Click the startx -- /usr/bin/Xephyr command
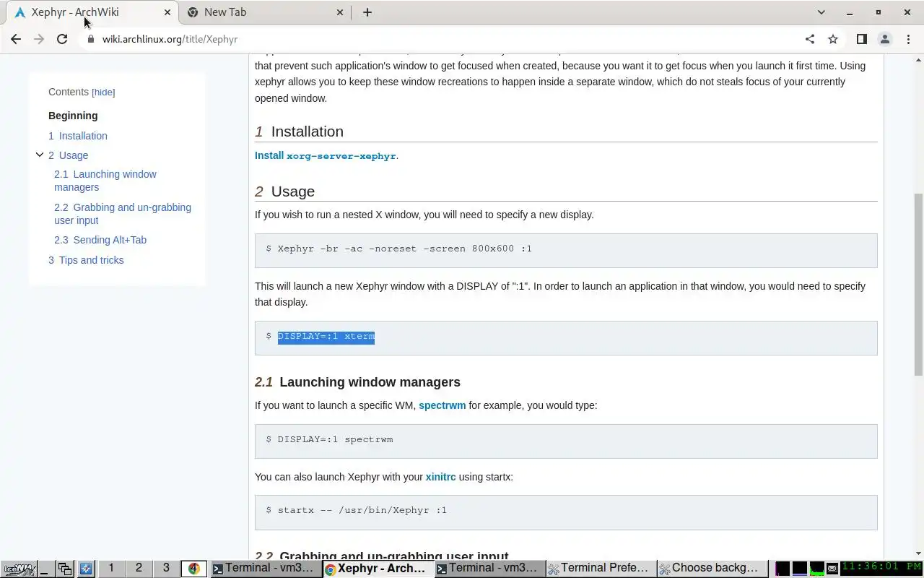This screenshot has height=578, width=924. [362, 510]
